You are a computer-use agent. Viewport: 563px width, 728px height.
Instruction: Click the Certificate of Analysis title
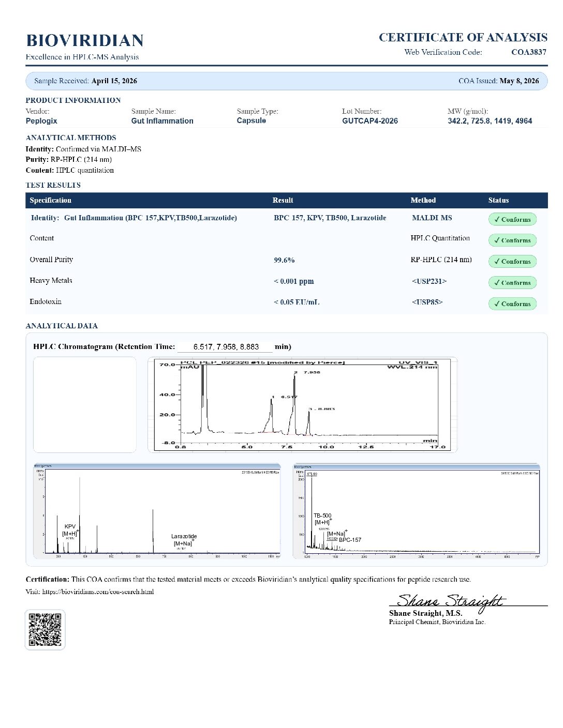click(x=463, y=37)
